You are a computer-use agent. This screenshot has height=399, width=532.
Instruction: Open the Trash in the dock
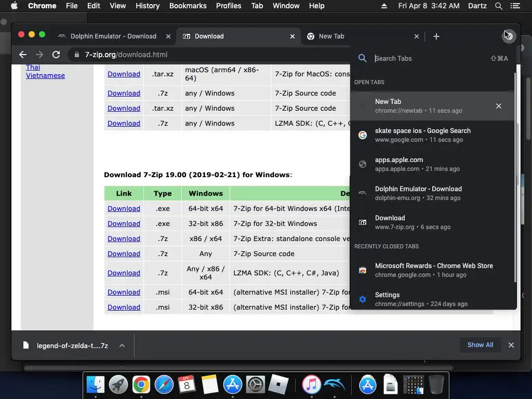(x=436, y=385)
